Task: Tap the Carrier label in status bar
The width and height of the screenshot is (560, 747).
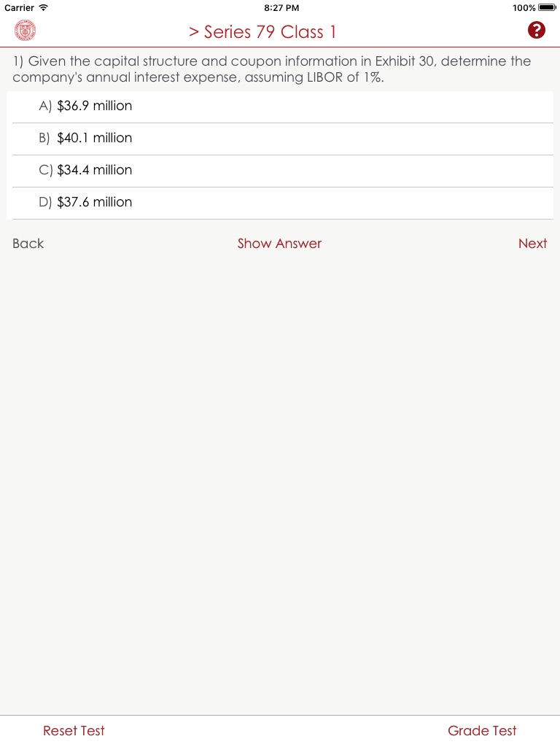Action: pos(20,7)
